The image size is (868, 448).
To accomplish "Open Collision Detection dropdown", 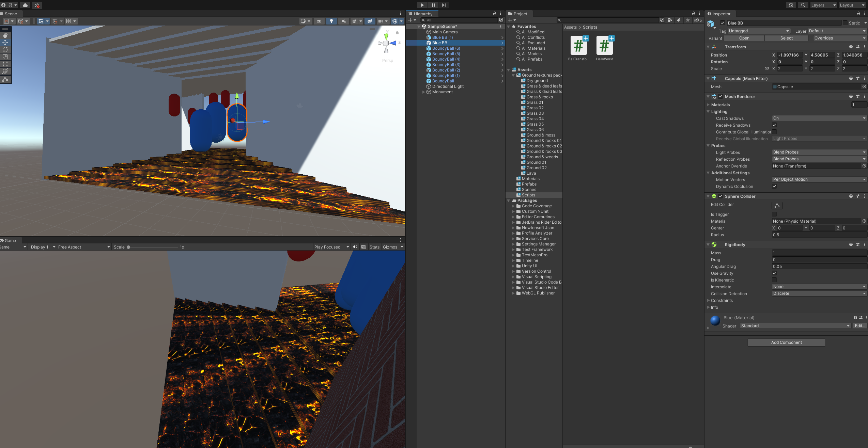I will tap(819, 293).
